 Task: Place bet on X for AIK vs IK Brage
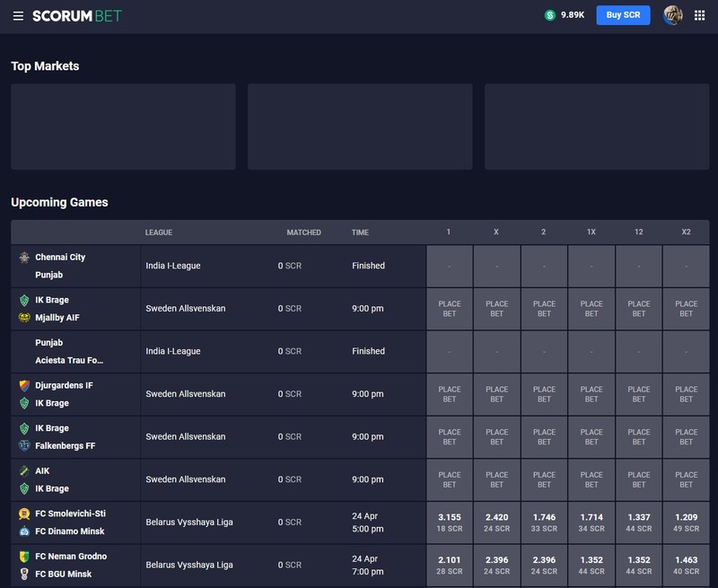click(497, 480)
